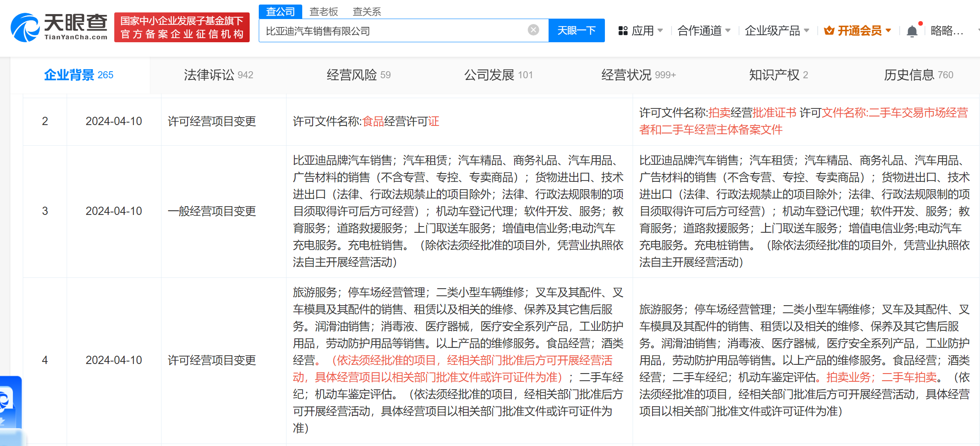Open the 开通会员 dropdown arrow
980x446 pixels.
pos(888,31)
